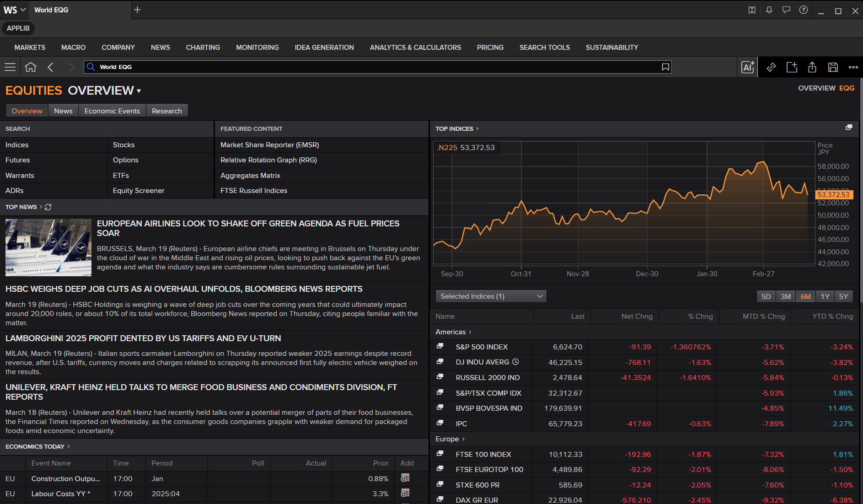Select the 3M chart range
The height and width of the screenshot is (504, 863).
click(x=786, y=296)
